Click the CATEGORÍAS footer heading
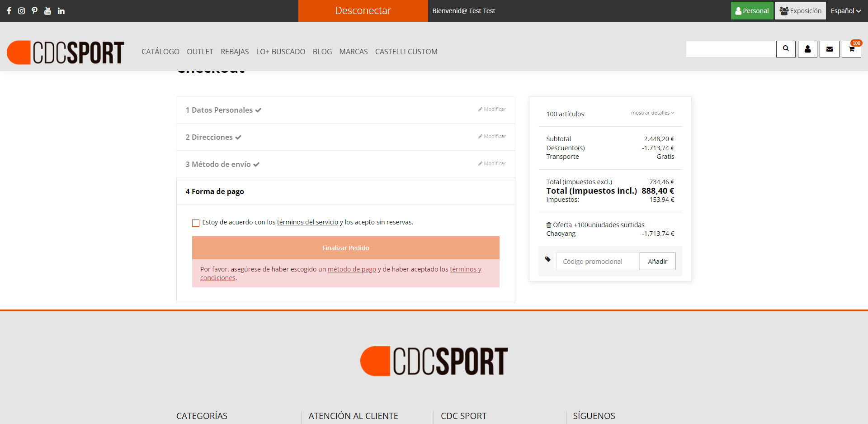 [202, 416]
